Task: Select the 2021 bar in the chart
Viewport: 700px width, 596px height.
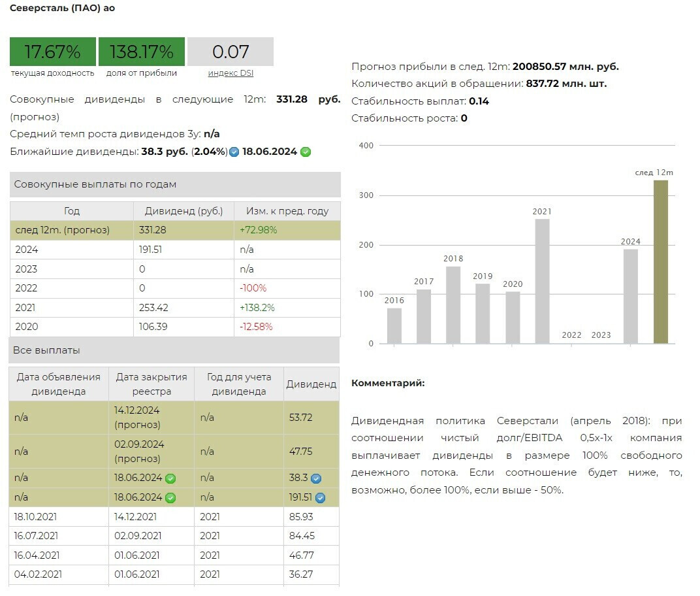Action: pyautogui.click(x=542, y=281)
